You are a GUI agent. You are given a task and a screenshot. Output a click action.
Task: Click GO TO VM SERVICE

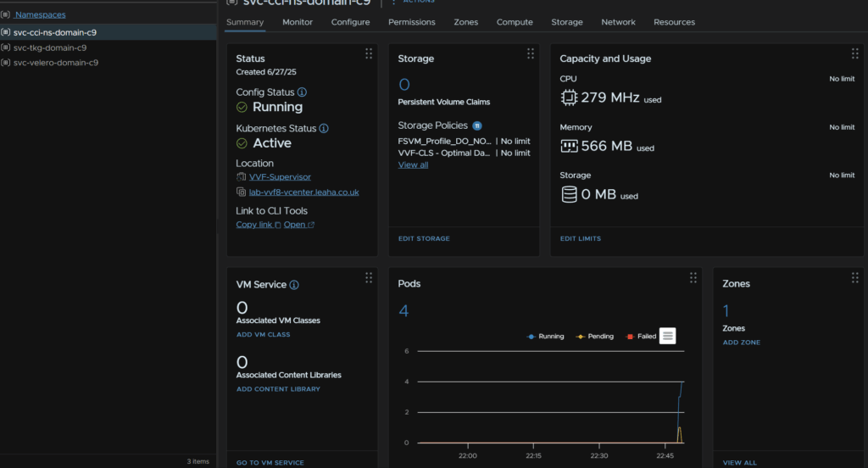pyautogui.click(x=270, y=462)
